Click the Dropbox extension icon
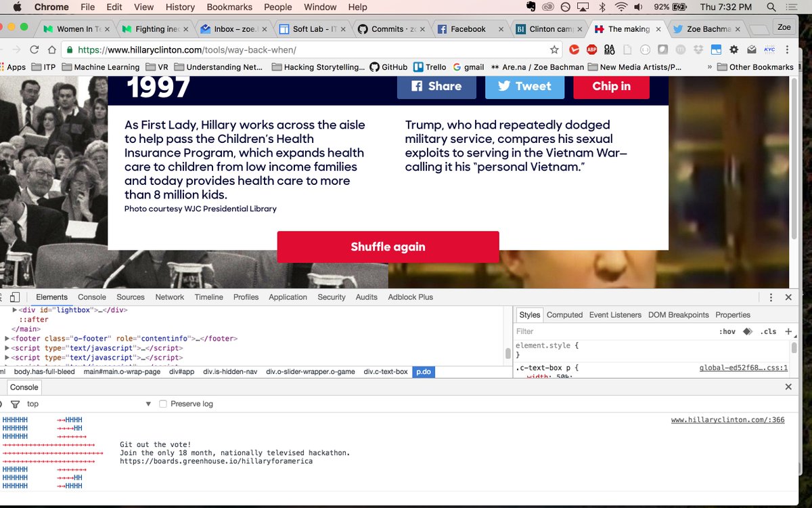 [x=698, y=50]
